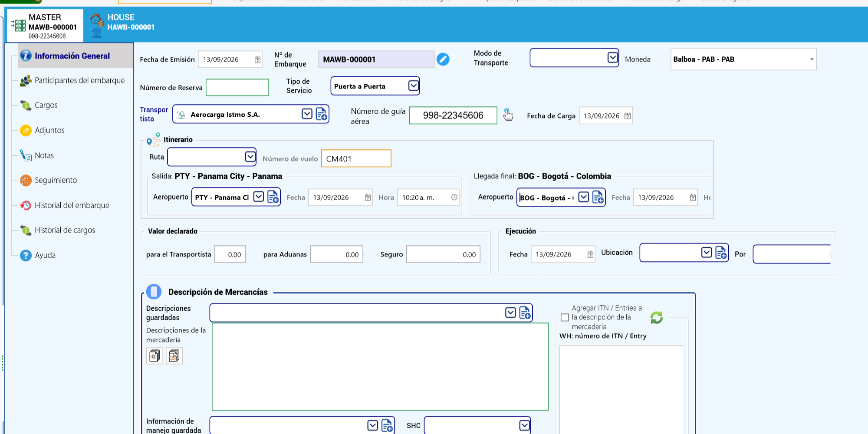Add new saved description icon
The height and width of the screenshot is (434, 868).
(x=525, y=312)
